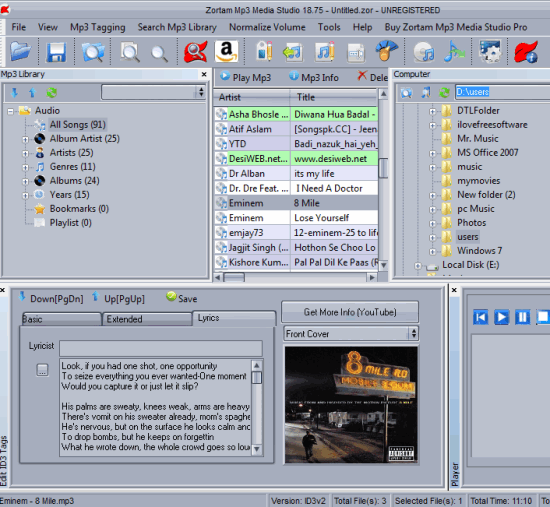Expand the DTLFolder node
The image size is (550, 507).
[432, 112]
